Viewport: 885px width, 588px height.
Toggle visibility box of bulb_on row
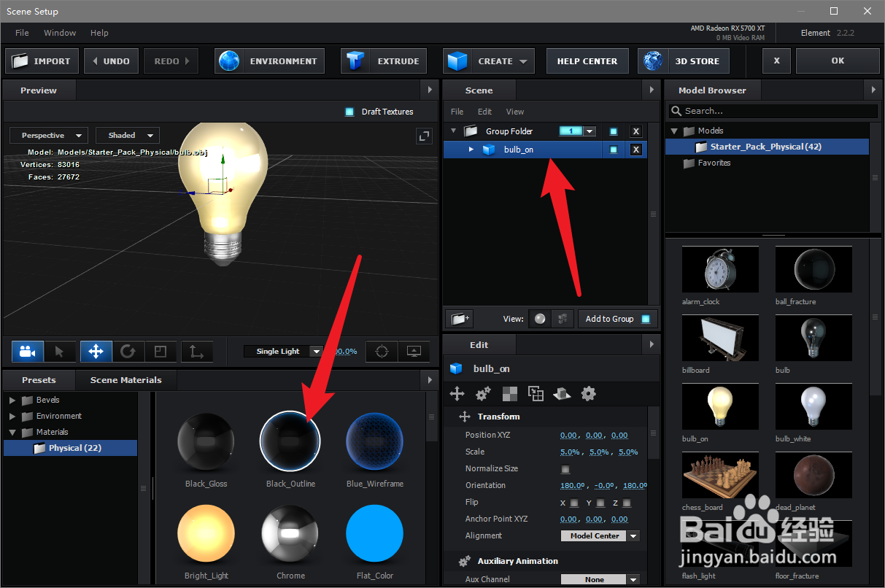[614, 150]
